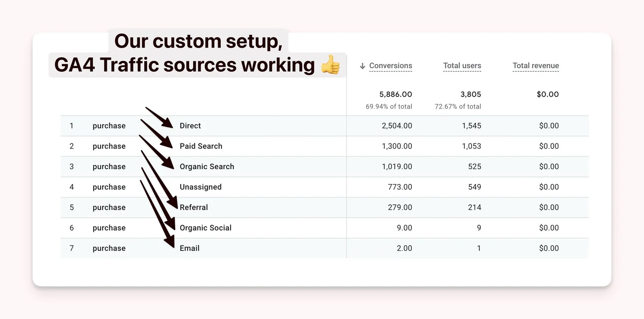
Task: Click the Referral channel label
Action: 194,207
